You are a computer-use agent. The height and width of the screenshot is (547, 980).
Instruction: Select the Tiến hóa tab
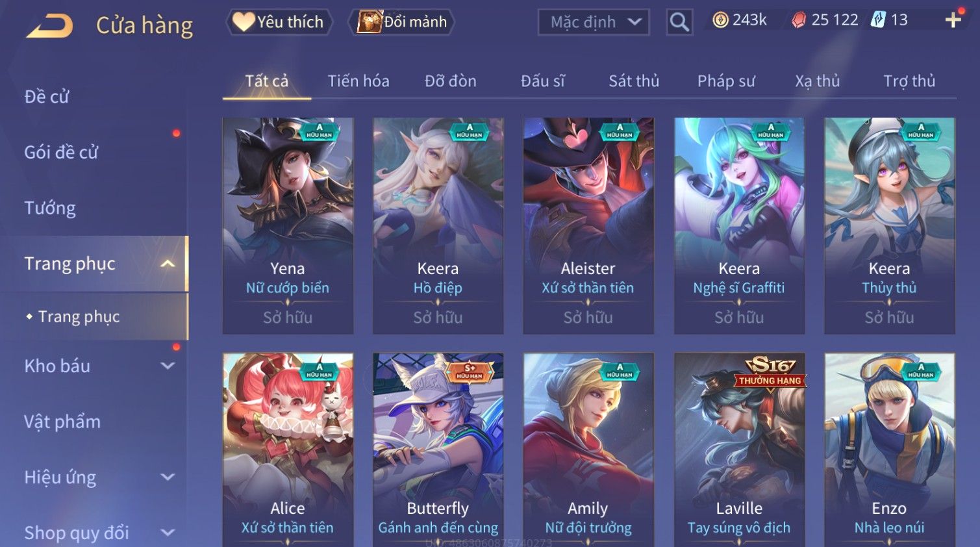[358, 81]
